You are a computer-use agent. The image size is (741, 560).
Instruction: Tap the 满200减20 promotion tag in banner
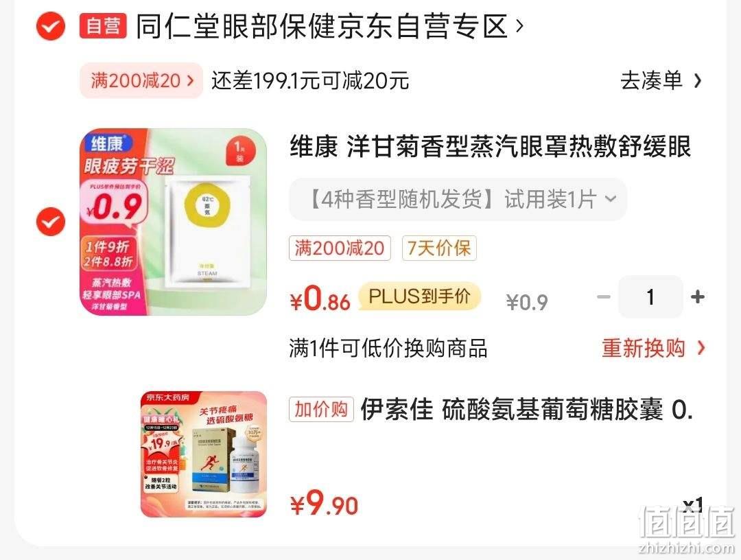tap(141, 80)
